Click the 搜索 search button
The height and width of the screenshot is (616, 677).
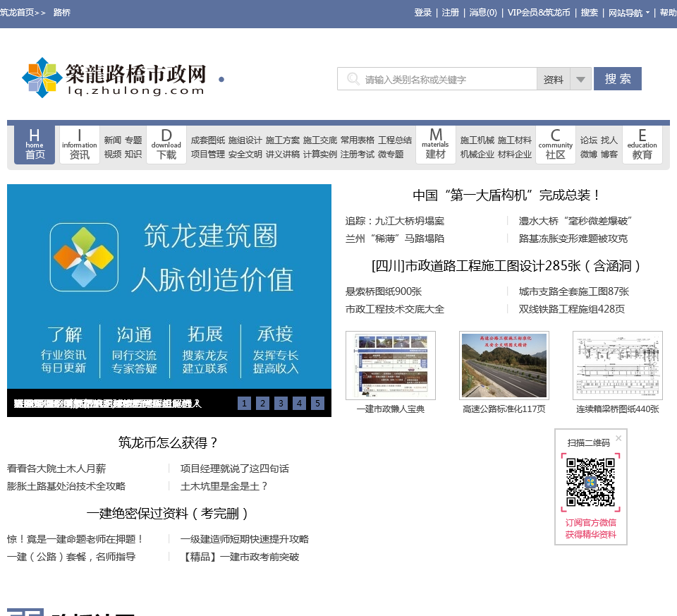coord(618,78)
